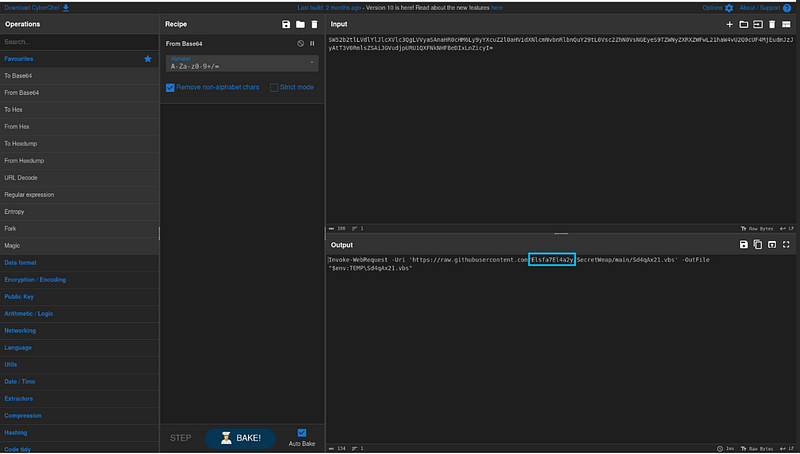This screenshot has width=800, height=454.
Task: Click the operations Search field
Action: coord(80,42)
